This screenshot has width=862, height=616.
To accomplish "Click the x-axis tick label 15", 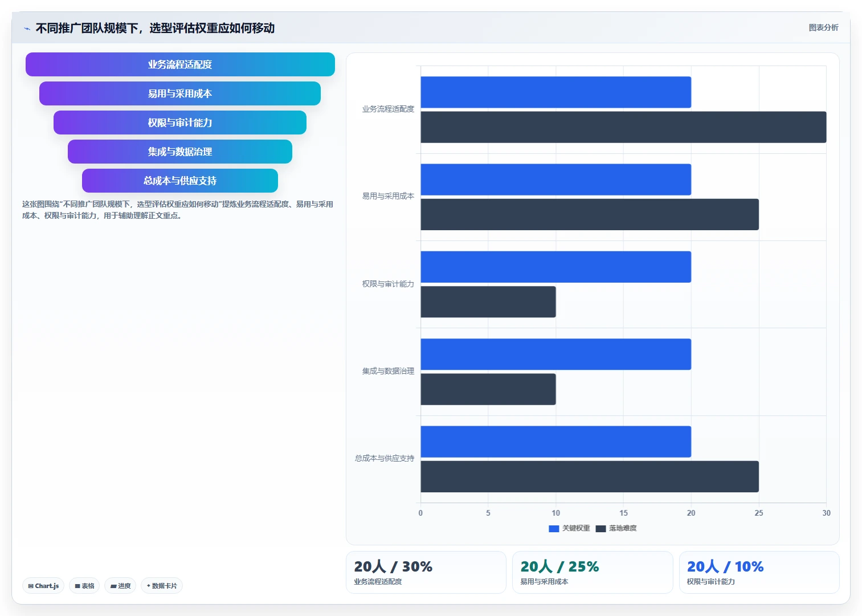I will click(x=624, y=513).
